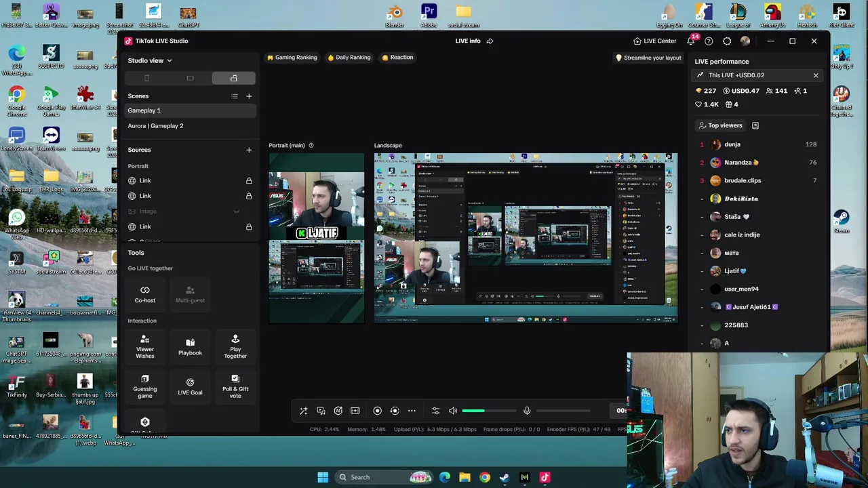This screenshot has height=488, width=868.
Task: Switch to landscape-only layout tab
Action: click(x=190, y=79)
